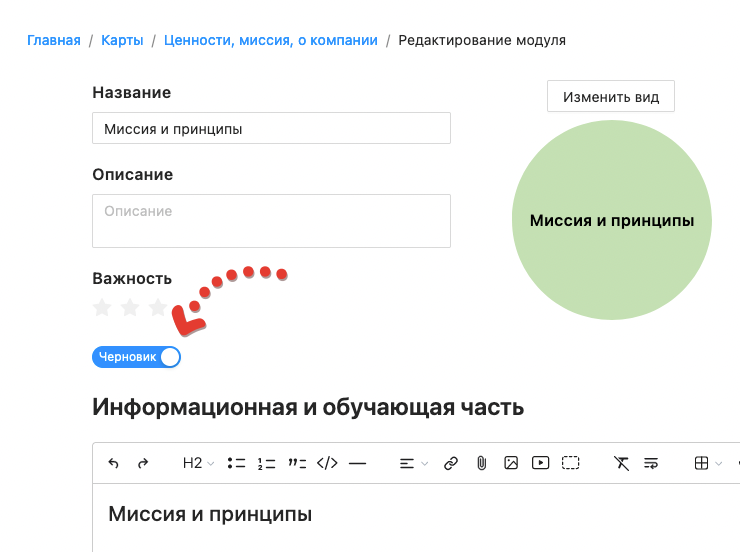Open the text alignment dropdown
The image size is (740, 552).
(x=413, y=464)
